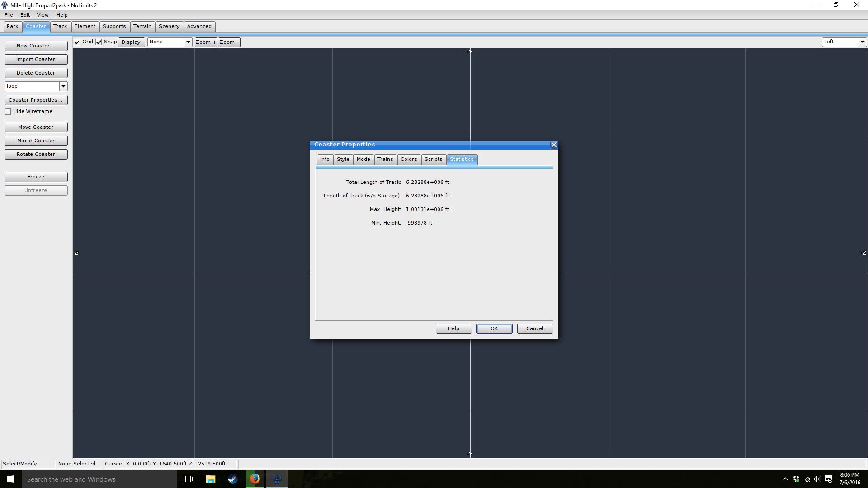Image resolution: width=868 pixels, height=488 pixels.
Task: Expand the coaster selection dropdown showing loop
Action: 63,86
